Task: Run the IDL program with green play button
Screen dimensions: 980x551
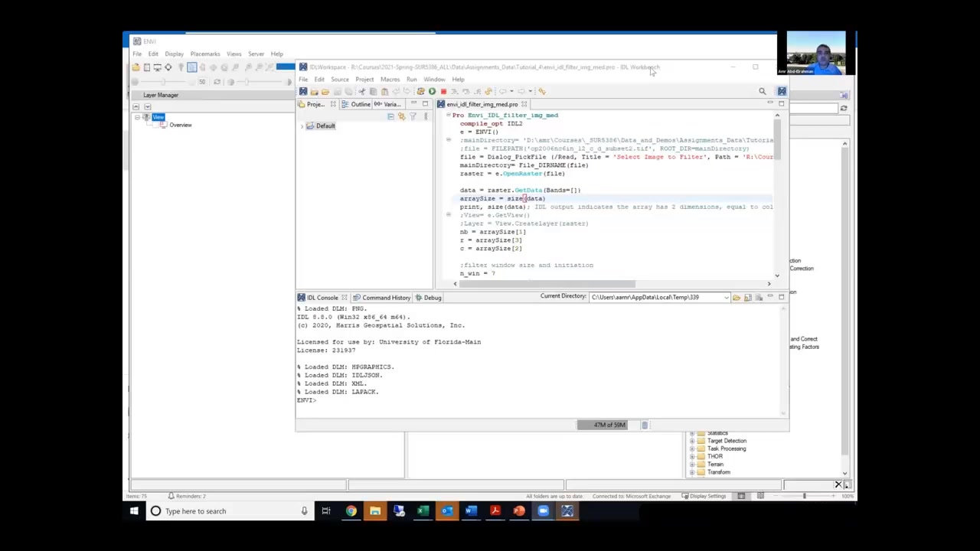Action: point(432,91)
